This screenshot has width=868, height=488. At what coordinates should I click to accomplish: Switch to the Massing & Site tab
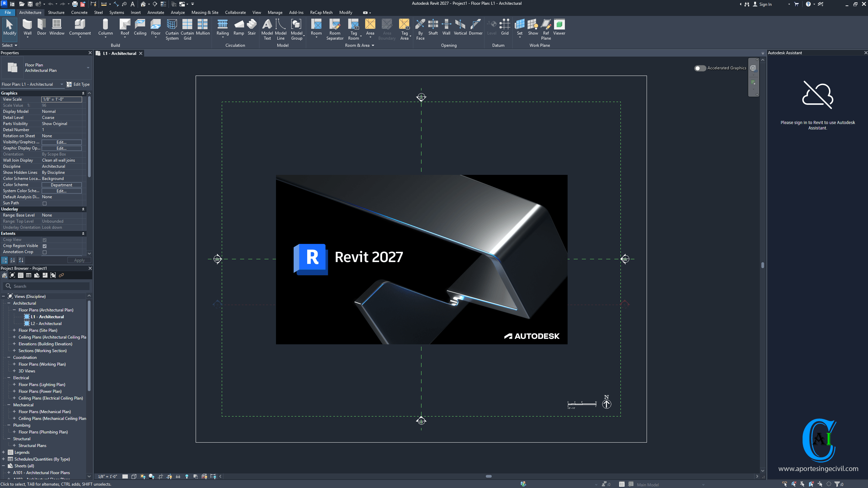pos(204,13)
